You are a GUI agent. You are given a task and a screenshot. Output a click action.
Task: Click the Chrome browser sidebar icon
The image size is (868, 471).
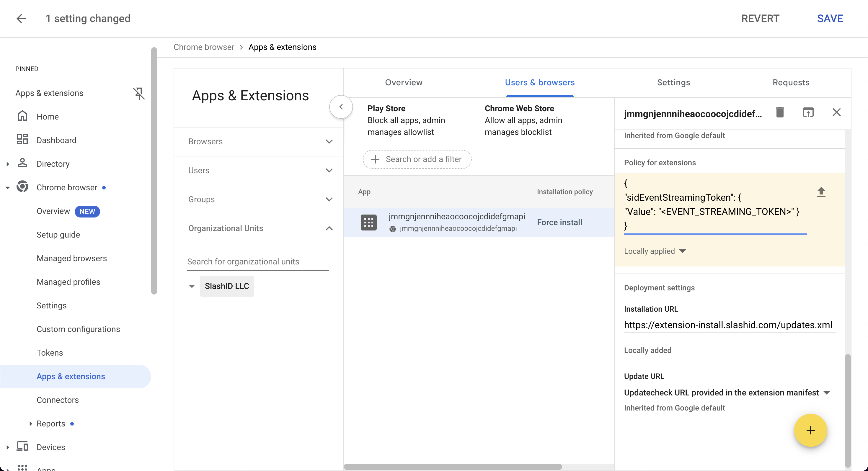tap(22, 187)
